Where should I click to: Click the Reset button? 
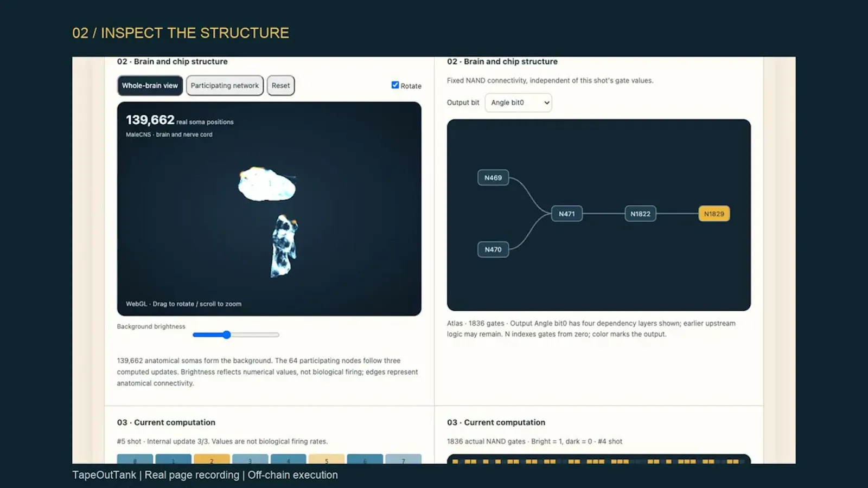(x=280, y=86)
